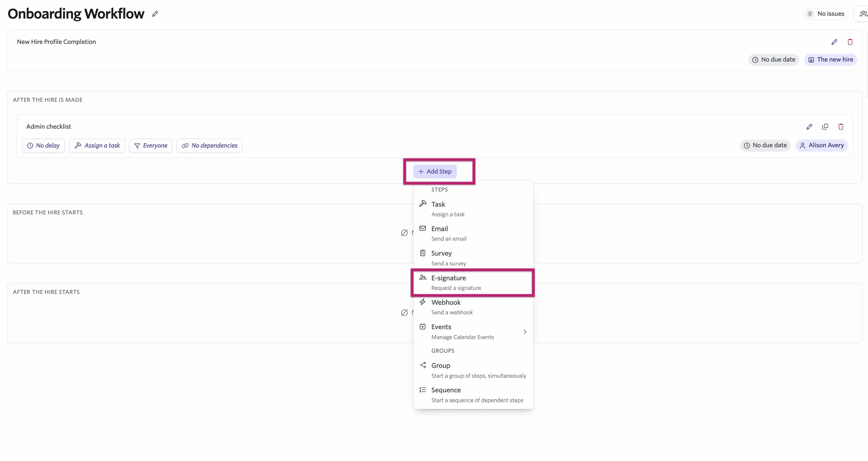Click the Onboarding Workflow heading
868x461 pixels.
click(x=76, y=14)
